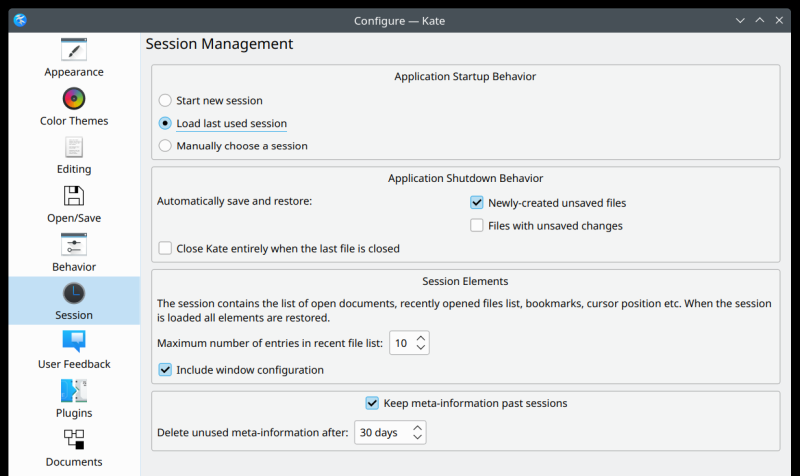Select the Color Themes wheel icon
This screenshot has width=800, height=476.
[74, 98]
